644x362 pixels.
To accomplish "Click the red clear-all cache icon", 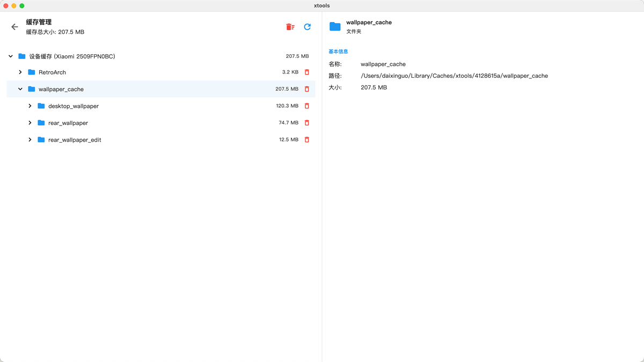I will pos(290,27).
